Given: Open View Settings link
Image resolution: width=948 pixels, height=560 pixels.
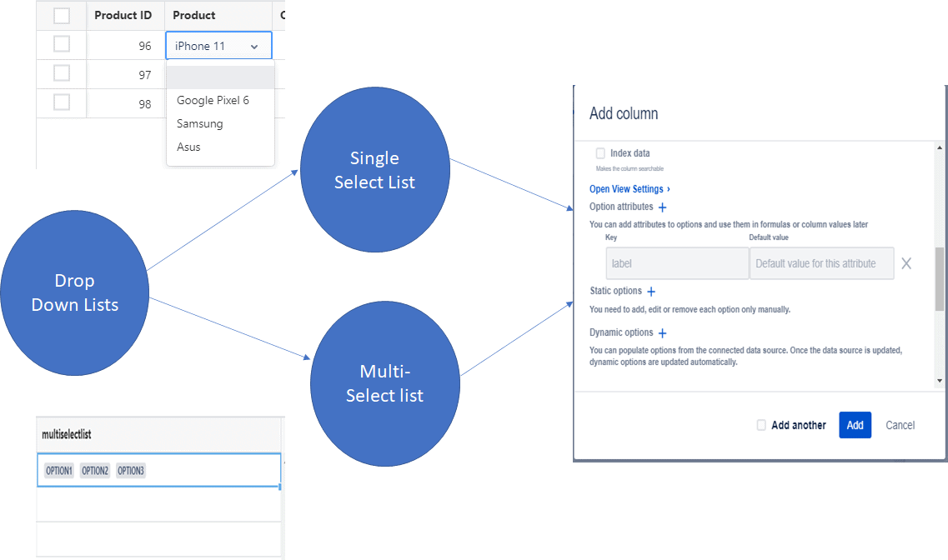Looking at the screenshot, I should pyautogui.click(x=626, y=188).
